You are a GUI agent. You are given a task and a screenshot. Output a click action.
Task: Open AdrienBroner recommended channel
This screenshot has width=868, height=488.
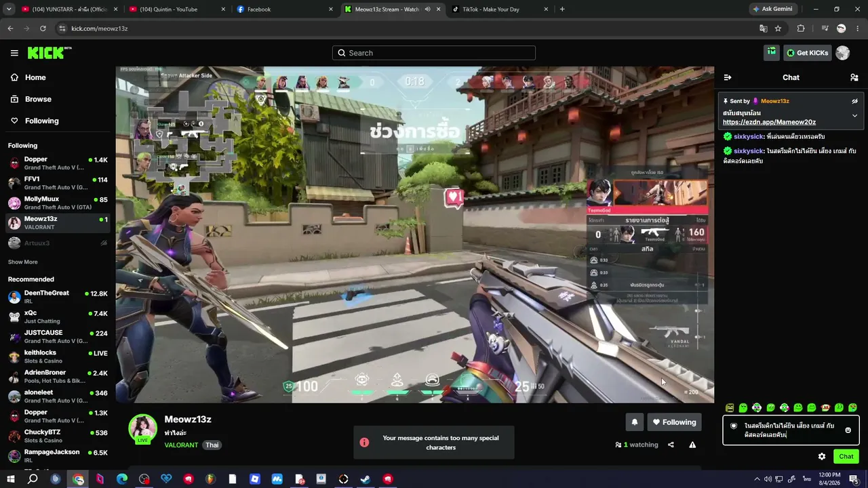click(x=58, y=376)
